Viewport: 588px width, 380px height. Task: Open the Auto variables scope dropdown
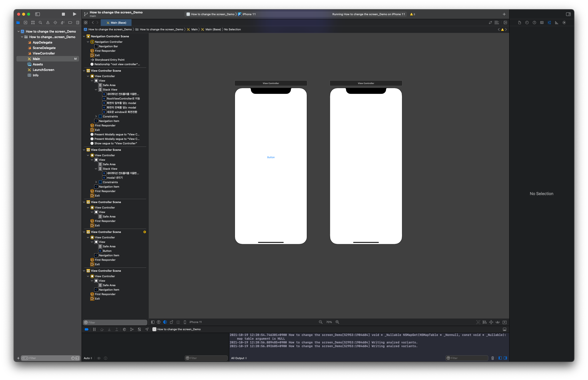pos(88,358)
